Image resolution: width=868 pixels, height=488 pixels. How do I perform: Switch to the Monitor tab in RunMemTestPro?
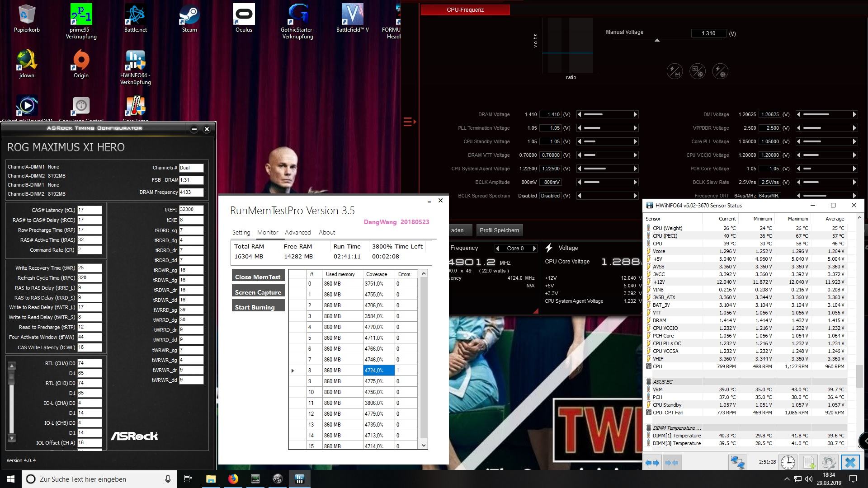[x=268, y=232]
